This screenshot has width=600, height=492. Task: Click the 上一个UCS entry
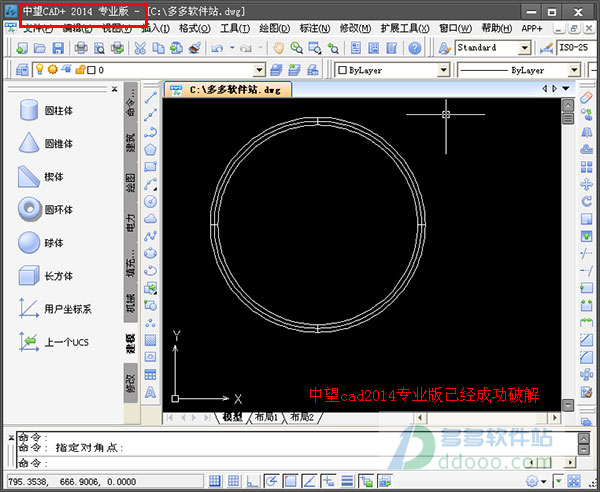[54, 342]
